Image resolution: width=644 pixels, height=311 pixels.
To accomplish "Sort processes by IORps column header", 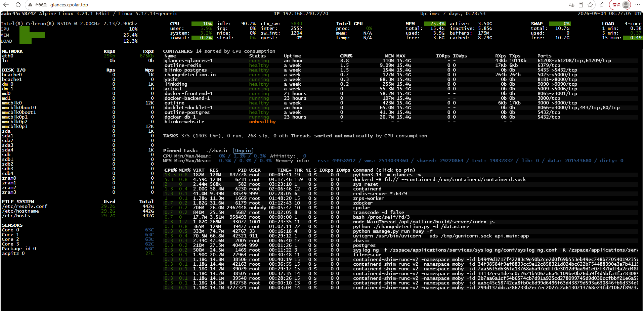I will click(x=326, y=170).
